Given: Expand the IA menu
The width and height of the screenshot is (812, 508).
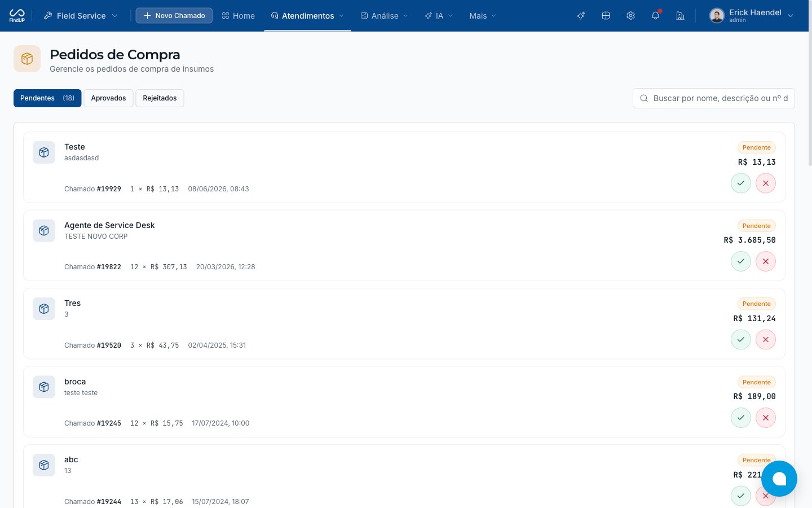Looking at the screenshot, I should [439, 16].
